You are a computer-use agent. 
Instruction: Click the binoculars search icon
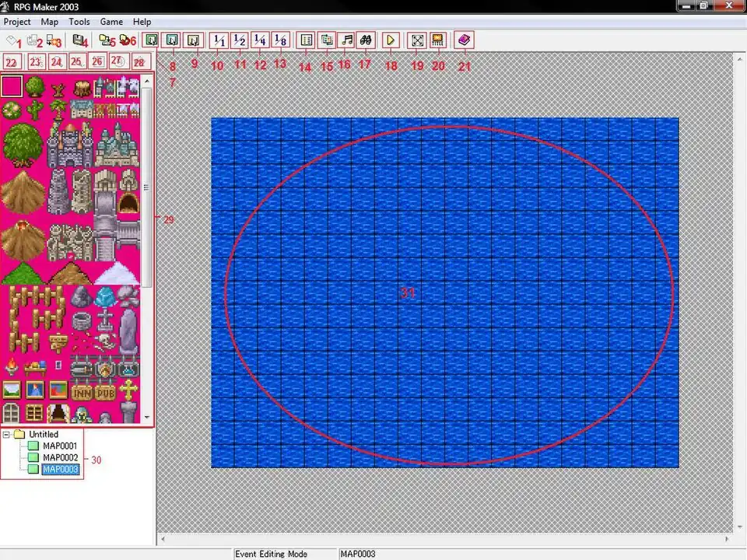pyautogui.click(x=365, y=40)
